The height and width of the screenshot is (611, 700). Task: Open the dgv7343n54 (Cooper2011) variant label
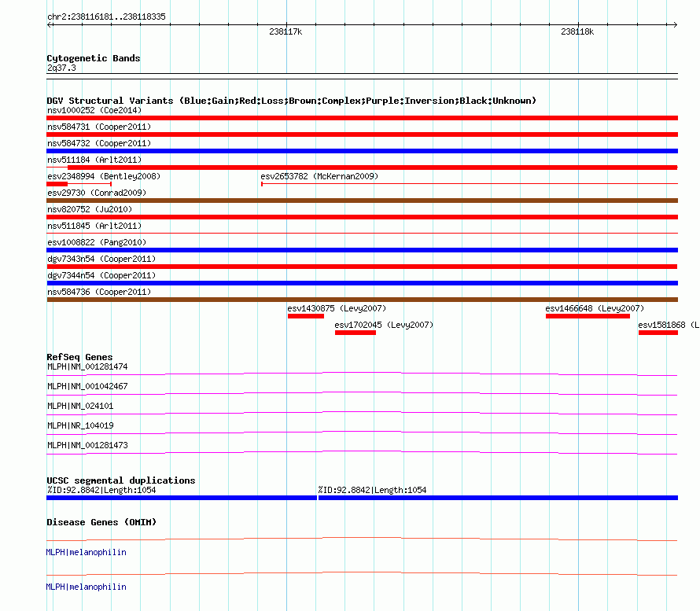tap(101, 259)
